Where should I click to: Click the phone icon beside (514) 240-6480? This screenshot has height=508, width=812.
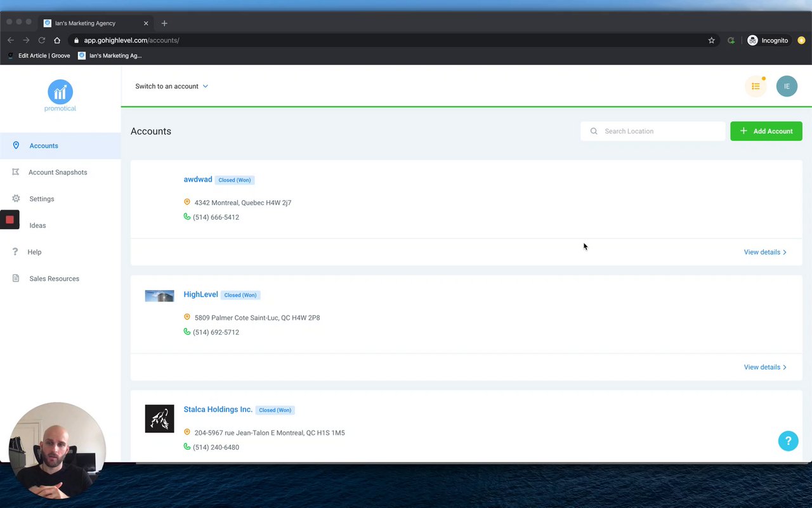187,446
